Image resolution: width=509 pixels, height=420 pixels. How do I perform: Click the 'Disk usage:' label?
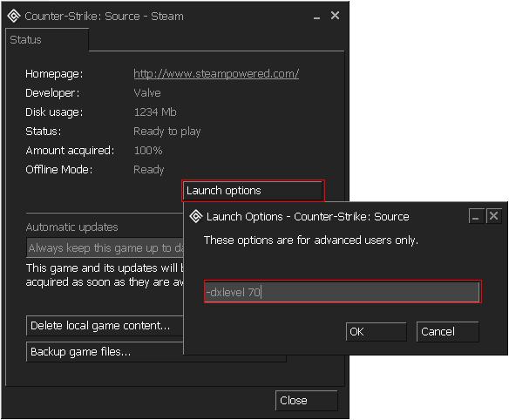54,112
